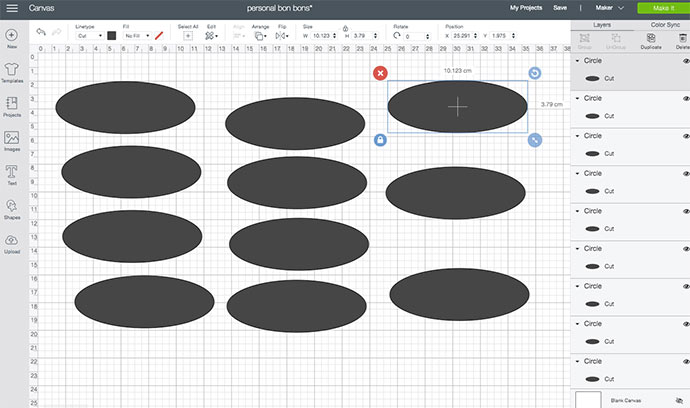Select the Cut row of the topmost Circle layer
This screenshot has width=690, height=408.
tap(630, 78)
